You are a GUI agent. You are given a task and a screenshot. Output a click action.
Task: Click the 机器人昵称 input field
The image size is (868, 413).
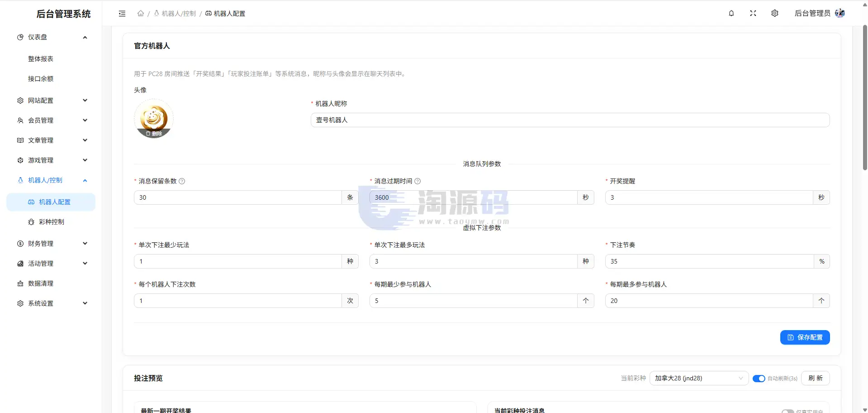click(x=570, y=120)
